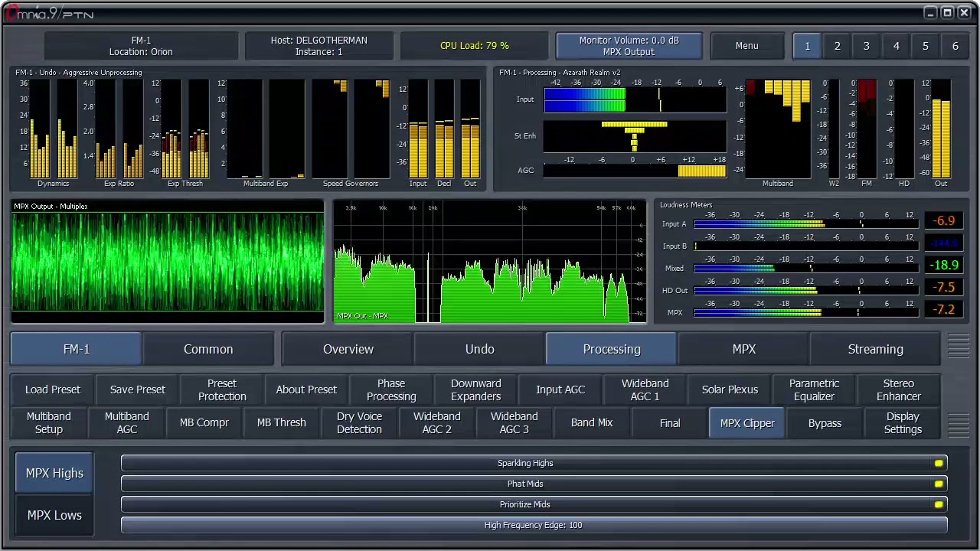Screen dimensions: 980x551
Task: Click the 'FM-1 Location: Orion' station box
Action: coord(141,46)
